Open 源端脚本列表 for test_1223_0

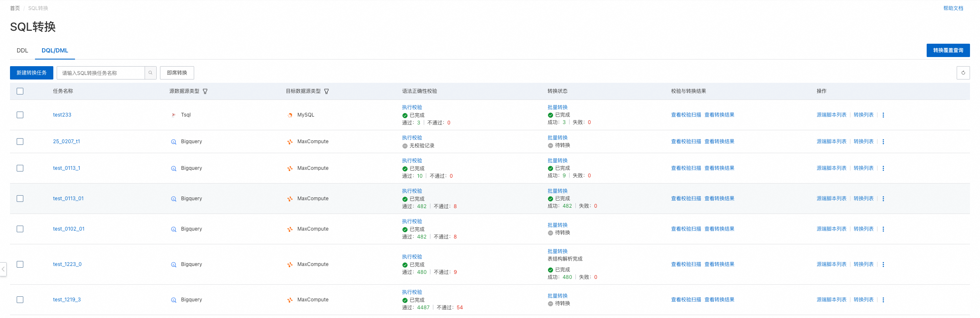(831, 264)
